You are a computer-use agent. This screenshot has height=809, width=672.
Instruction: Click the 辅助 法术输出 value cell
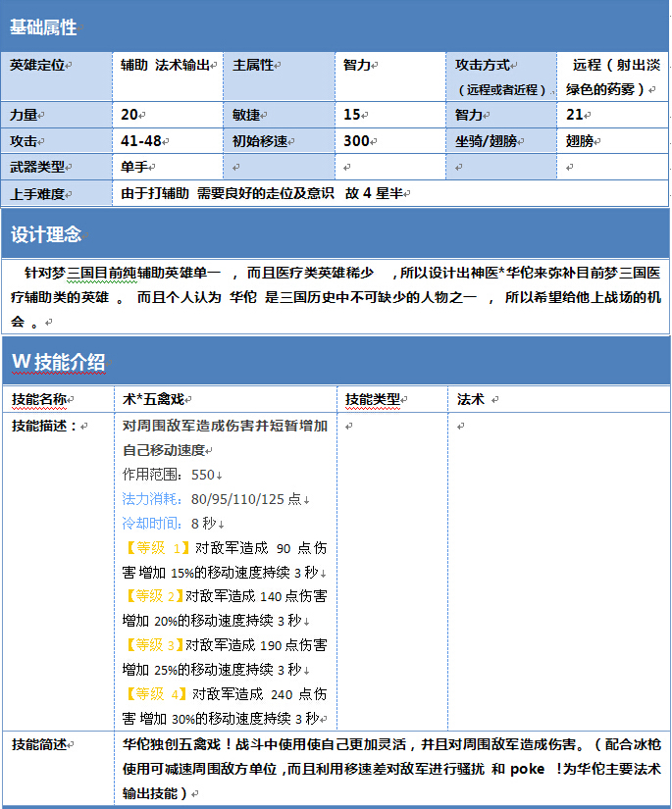coord(165,65)
